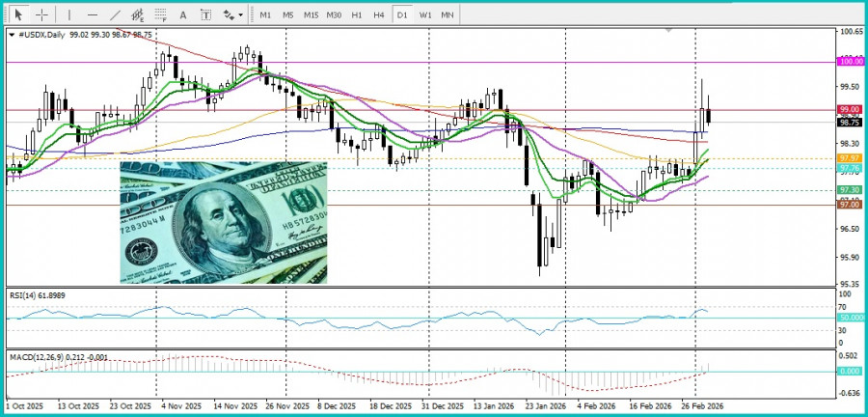This screenshot has height=417, width=868.
Task: Click the 1 Oct 2025 date label
Action: pos(24,406)
